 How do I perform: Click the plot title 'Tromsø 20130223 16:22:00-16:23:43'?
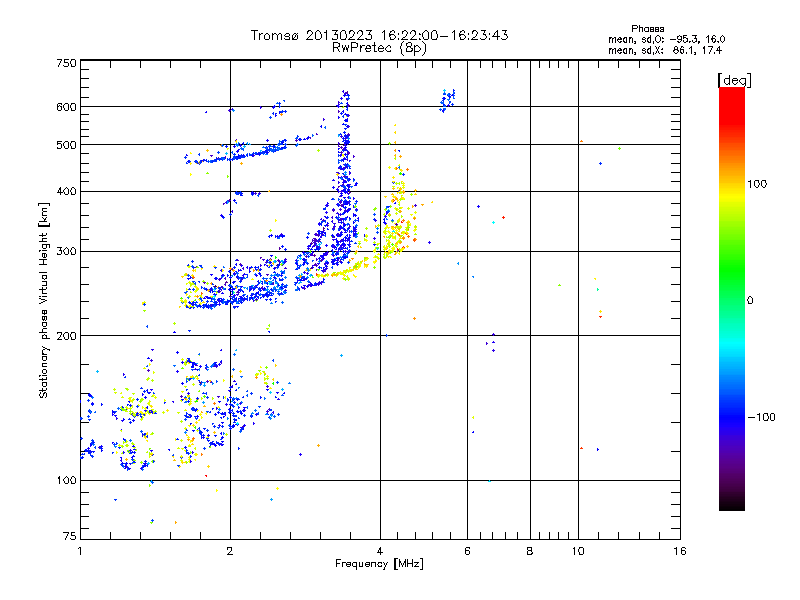pyautogui.click(x=379, y=35)
